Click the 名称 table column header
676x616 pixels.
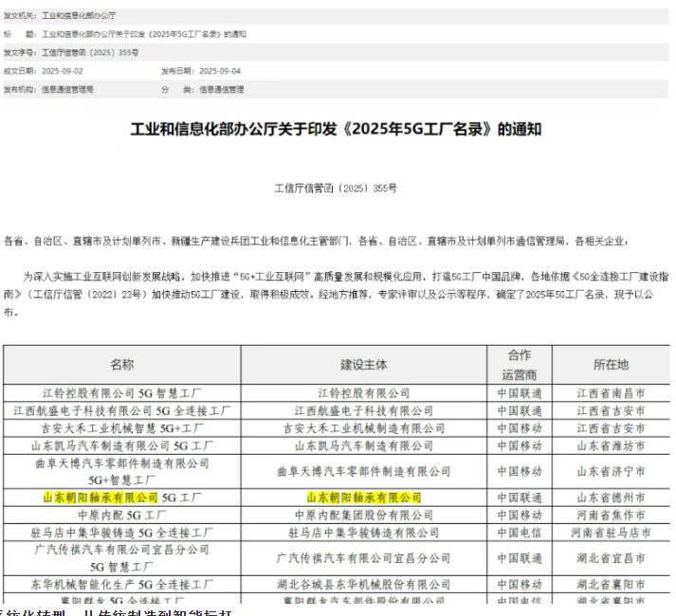coord(123,364)
